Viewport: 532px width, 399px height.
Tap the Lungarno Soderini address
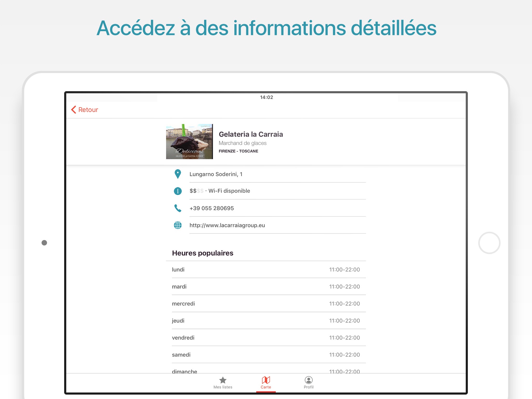(216, 174)
